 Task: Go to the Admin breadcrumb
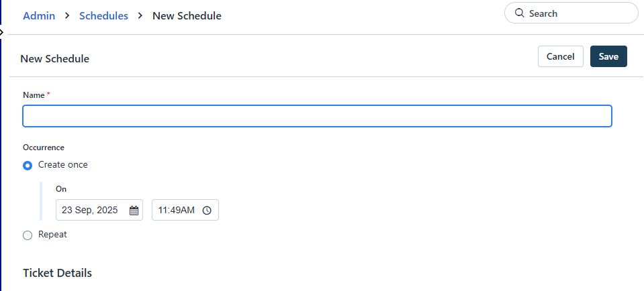point(39,15)
